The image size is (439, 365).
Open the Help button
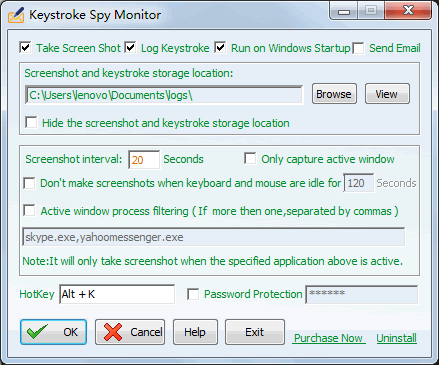coord(195,332)
